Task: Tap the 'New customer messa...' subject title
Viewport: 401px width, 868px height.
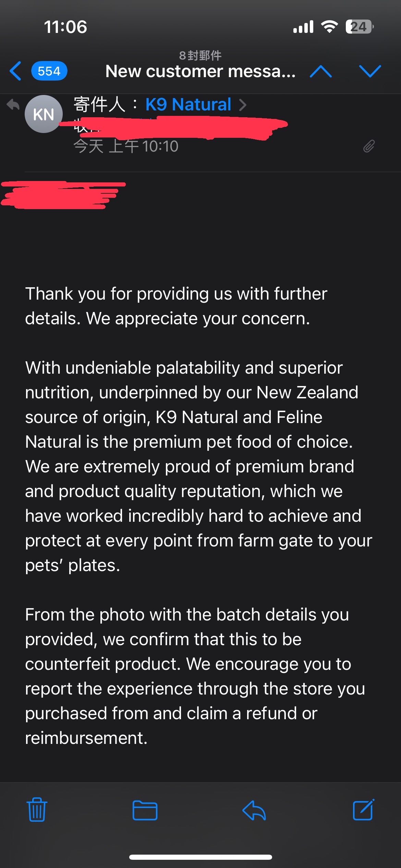Action: (x=200, y=71)
